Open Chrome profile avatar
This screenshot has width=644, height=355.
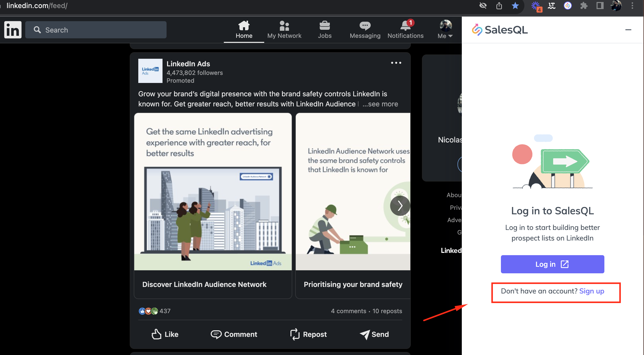point(616,6)
